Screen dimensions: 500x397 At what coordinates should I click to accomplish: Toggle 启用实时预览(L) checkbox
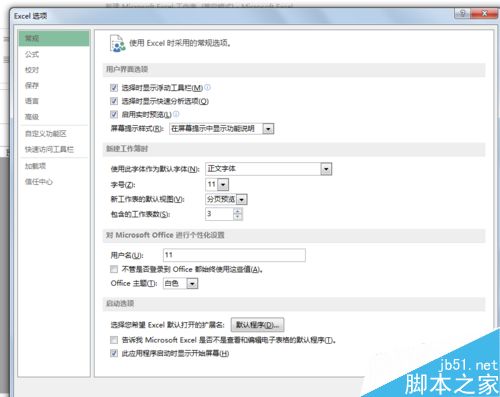click(x=114, y=115)
